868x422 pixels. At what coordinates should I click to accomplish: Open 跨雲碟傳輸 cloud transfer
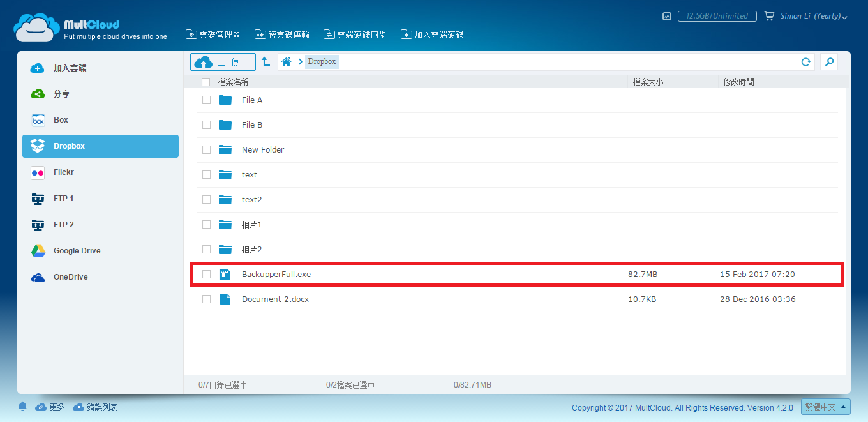click(x=282, y=34)
